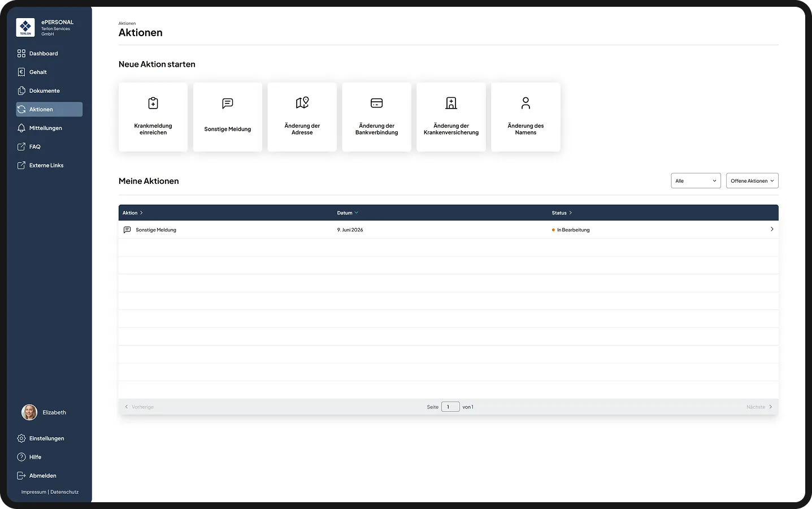Click the Mitteilungen bell icon
This screenshot has width=812, height=509.
point(21,128)
